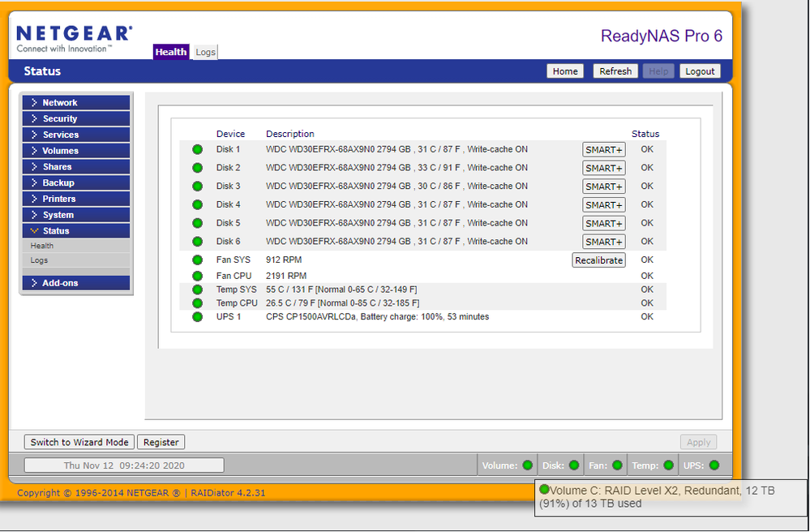Click Volume status LED in bottom bar
Image resolution: width=810 pixels, height=532 pixels.
(x=528, y=466)
